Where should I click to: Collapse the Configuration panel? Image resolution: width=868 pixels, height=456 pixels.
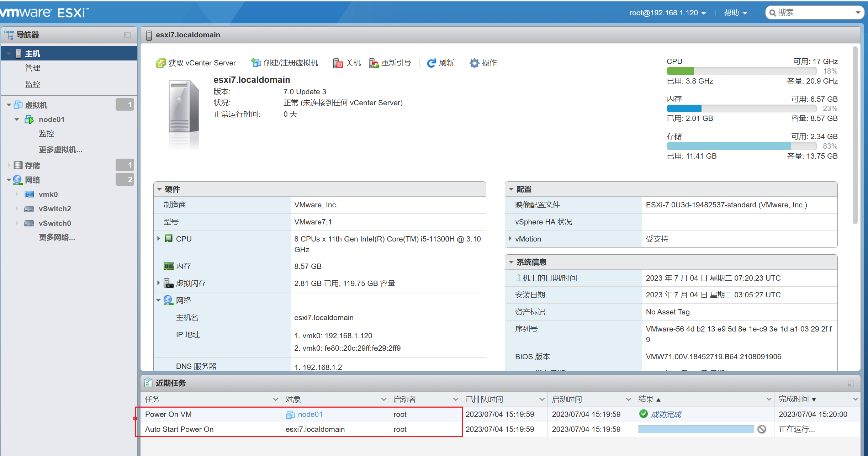click(511, 189)
